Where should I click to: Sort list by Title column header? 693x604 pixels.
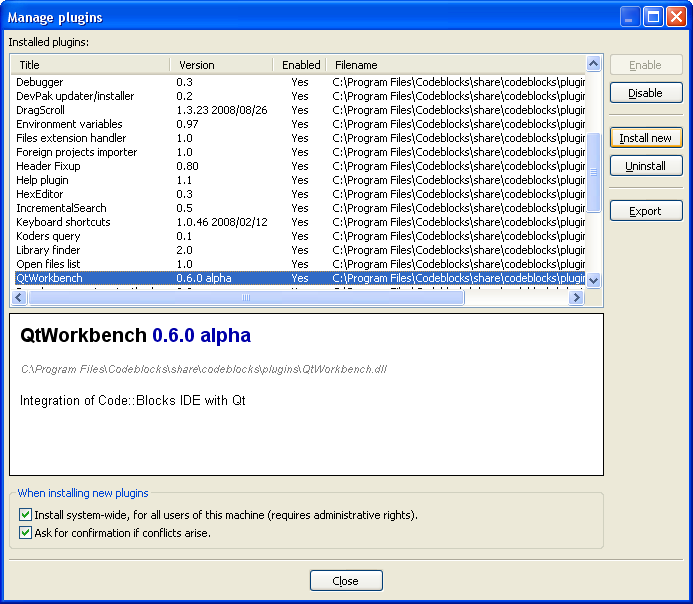[88, 65]
